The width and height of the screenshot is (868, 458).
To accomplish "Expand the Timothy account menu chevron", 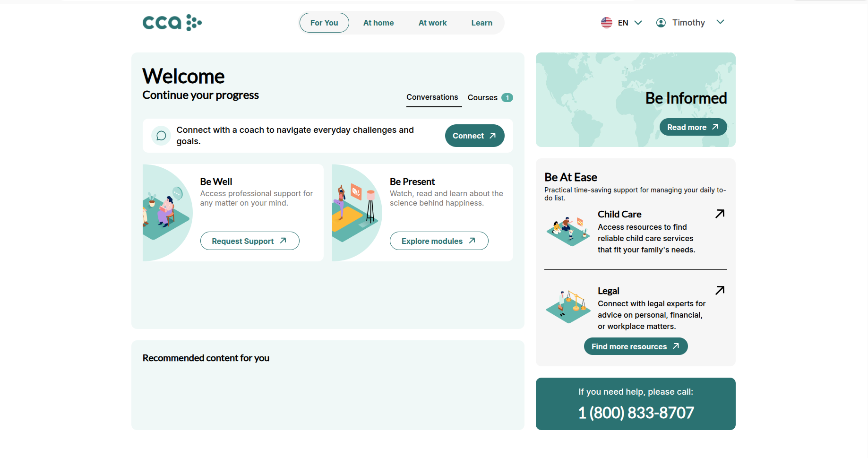I will [x=720, y=22].
